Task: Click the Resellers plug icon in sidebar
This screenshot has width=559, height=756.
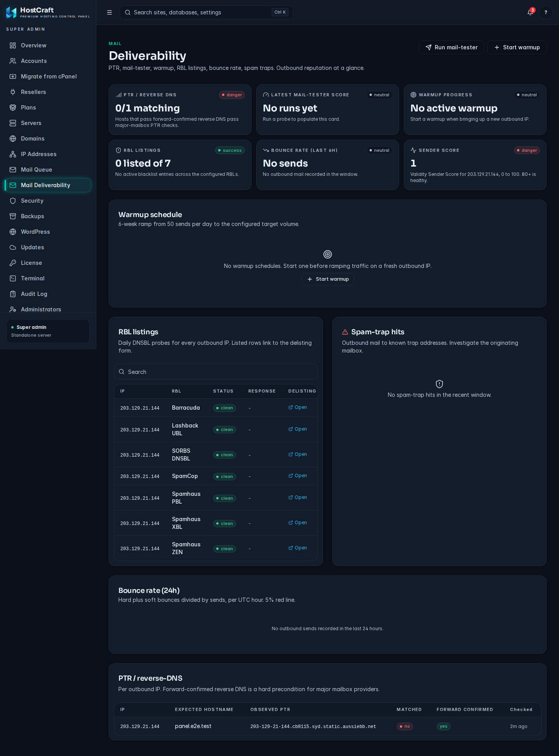Action: click(x=13, y=92)
